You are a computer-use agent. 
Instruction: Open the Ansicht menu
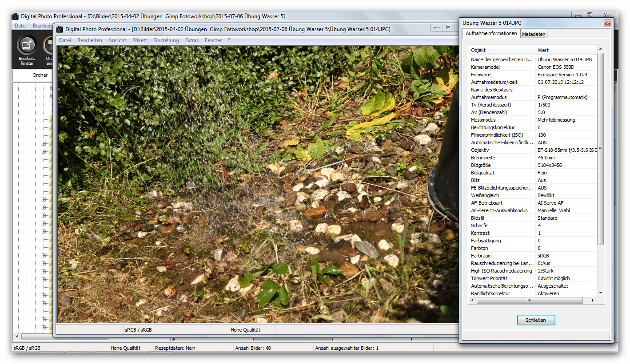(117, 40)
